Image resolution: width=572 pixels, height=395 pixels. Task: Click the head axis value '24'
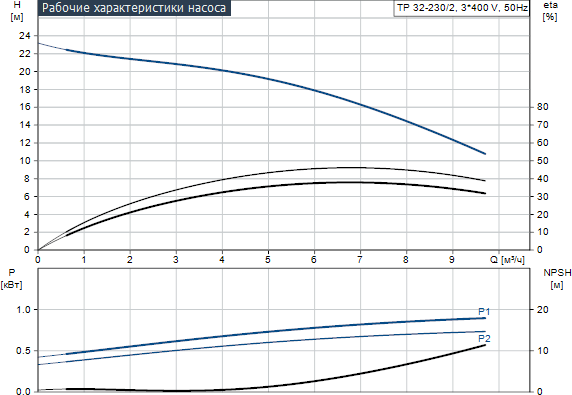(25, 36)
